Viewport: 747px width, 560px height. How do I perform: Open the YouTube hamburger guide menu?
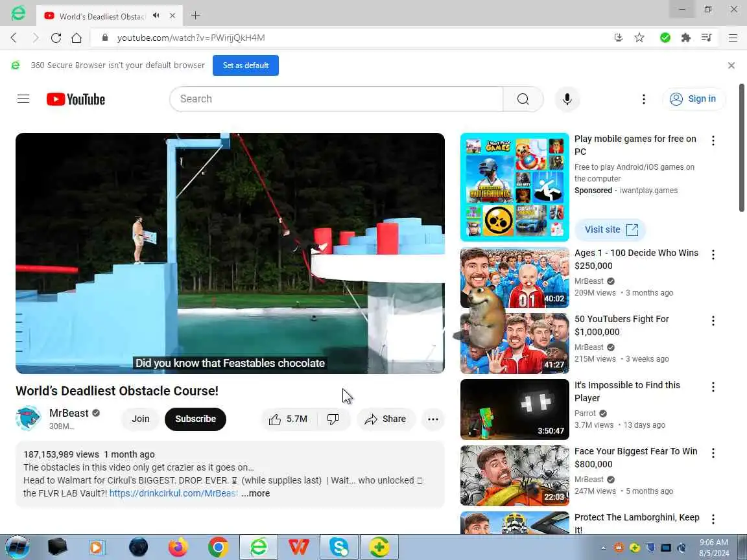23,99
